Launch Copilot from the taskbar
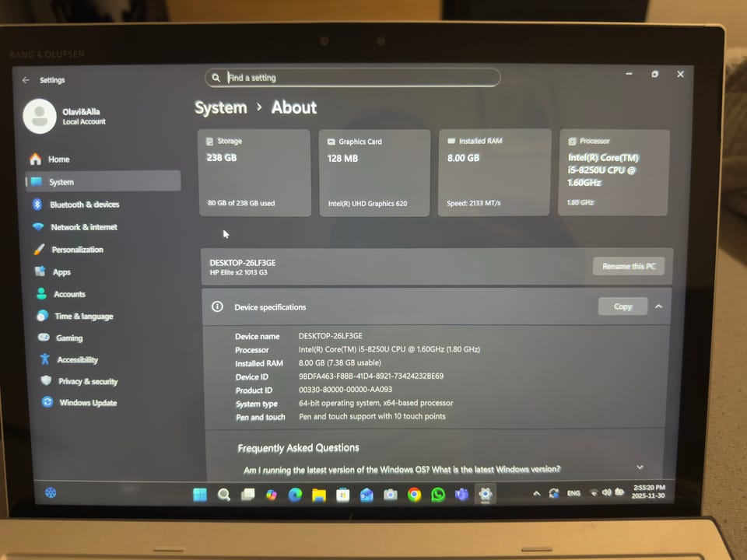This screenshot has width=747, height=560. pos(272,495)
